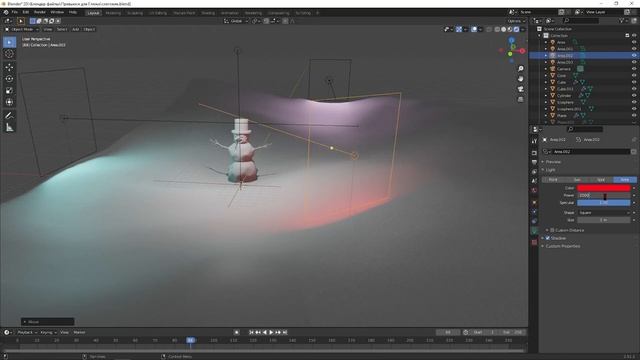This screenshot has width=640, height=360.
Task: Open the Tool properties tab
Action: click(534, 141)
